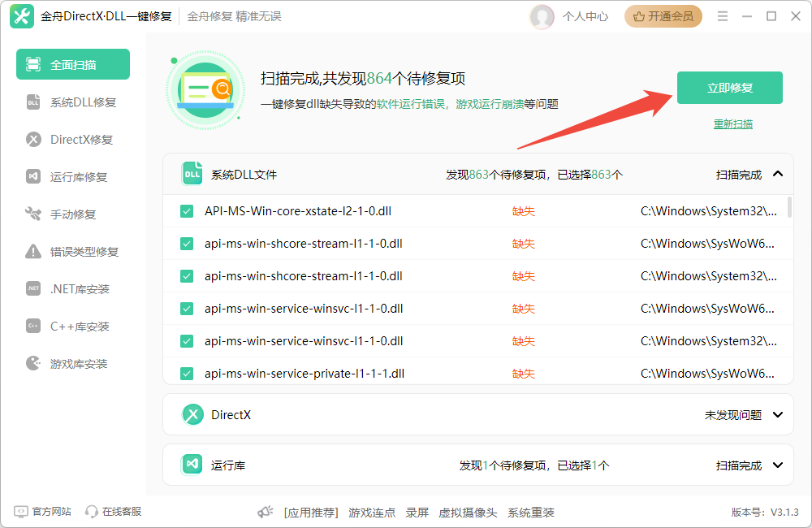Uncheck api-ms-win-shcore-stream System32 row checkbox

187,276
